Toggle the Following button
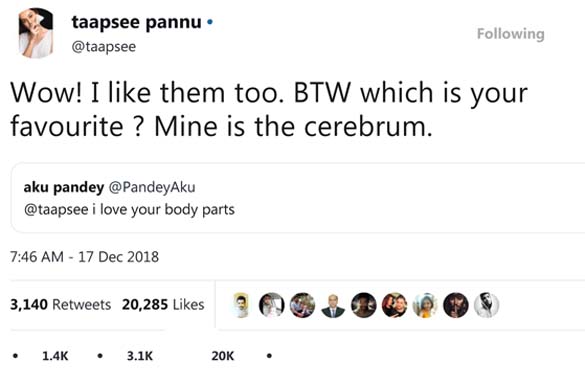This screenshot has width=585, height=381. point(510,34)
